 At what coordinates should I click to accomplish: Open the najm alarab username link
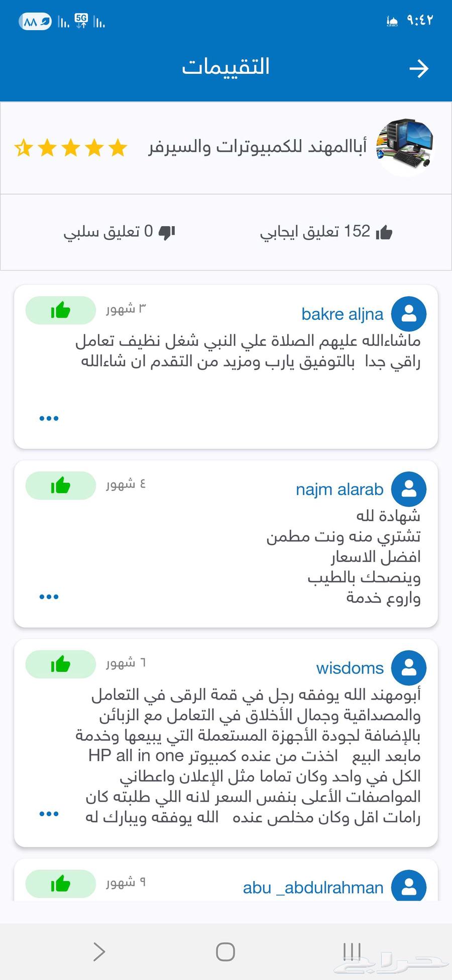pos(340,489)
